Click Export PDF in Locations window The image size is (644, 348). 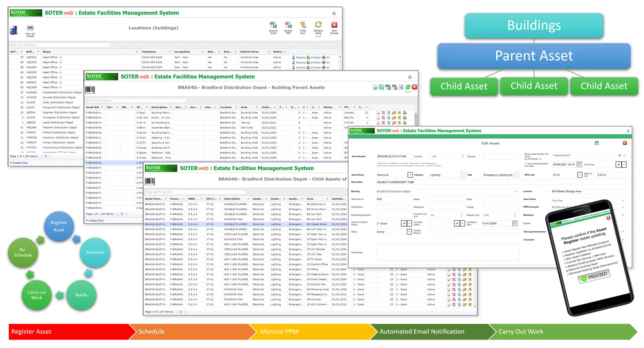coord(288,27)
